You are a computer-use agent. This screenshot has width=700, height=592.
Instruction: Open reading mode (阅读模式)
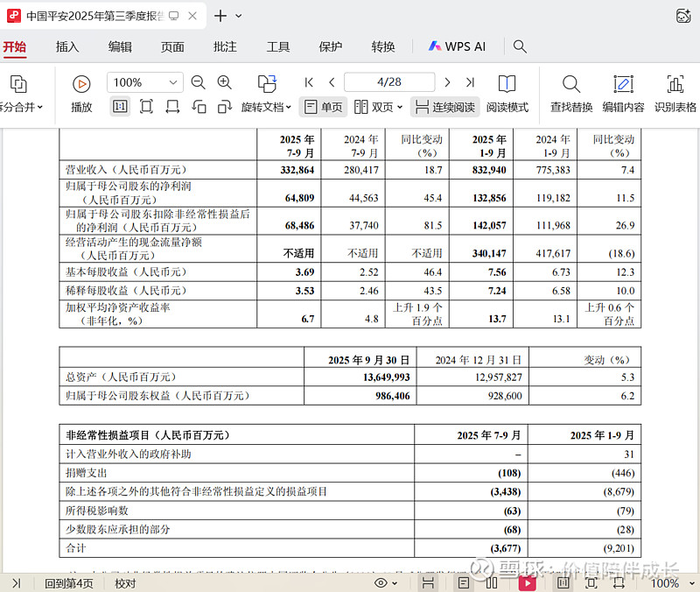pos(507,94)
